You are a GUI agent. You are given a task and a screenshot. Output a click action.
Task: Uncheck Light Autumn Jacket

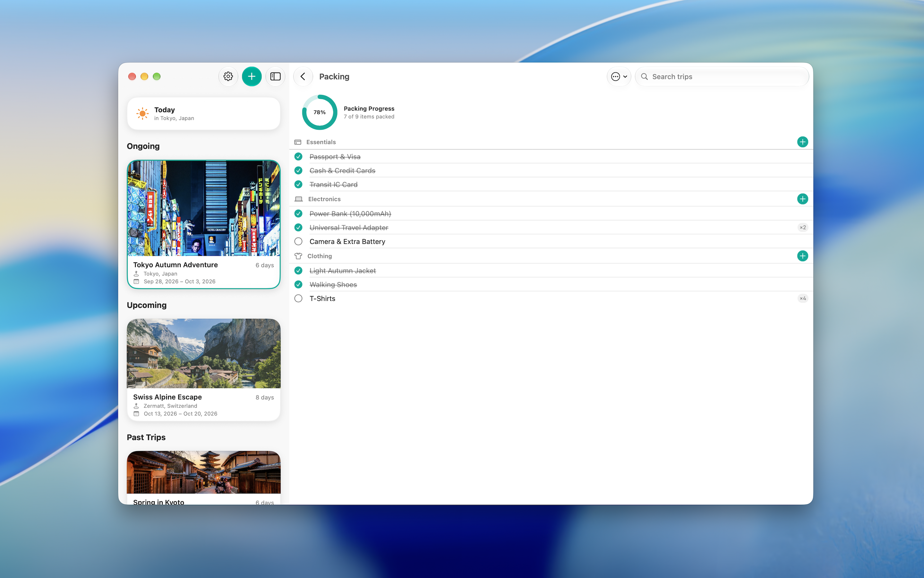click(x=299, y=271)
